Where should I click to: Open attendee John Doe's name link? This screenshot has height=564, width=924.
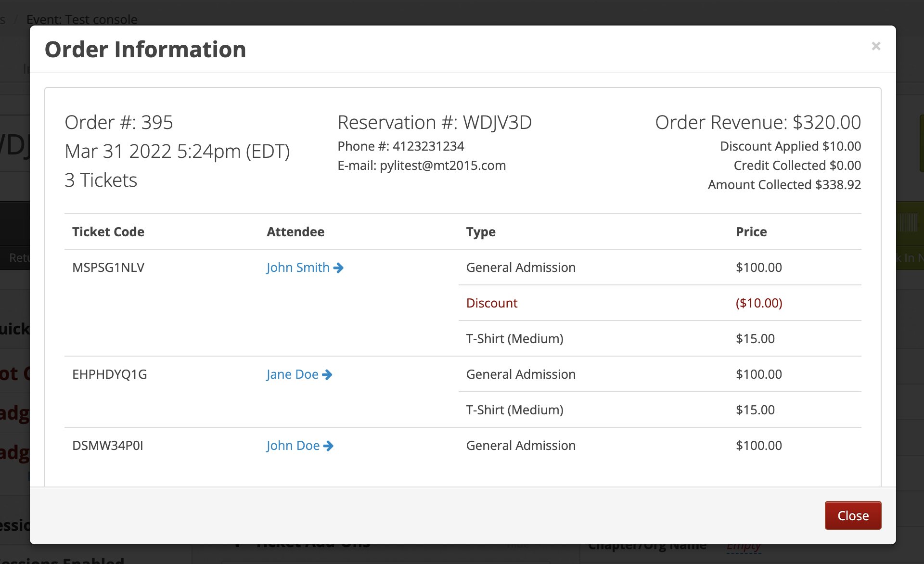coord(293,446)
